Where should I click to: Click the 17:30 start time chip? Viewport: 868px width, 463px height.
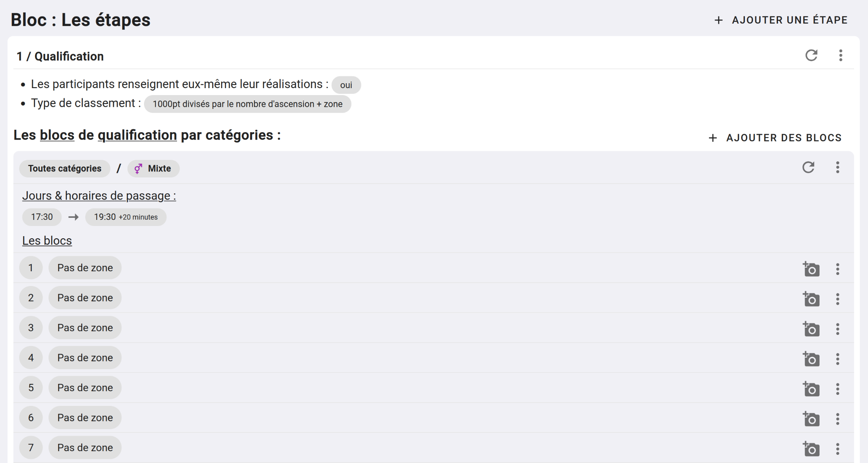click(42, 217)
